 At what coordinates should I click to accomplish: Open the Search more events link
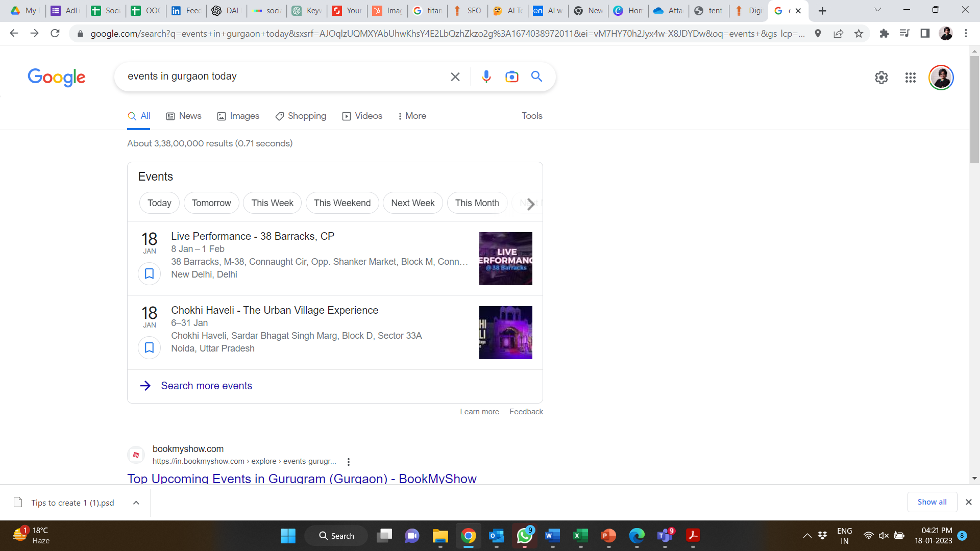point(206,386)
